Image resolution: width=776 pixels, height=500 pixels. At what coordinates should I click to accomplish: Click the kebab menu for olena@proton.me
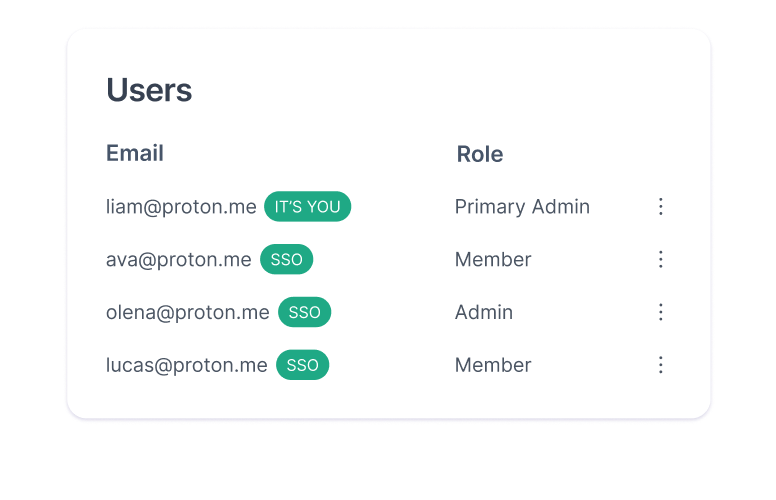[x=660, y=312]
